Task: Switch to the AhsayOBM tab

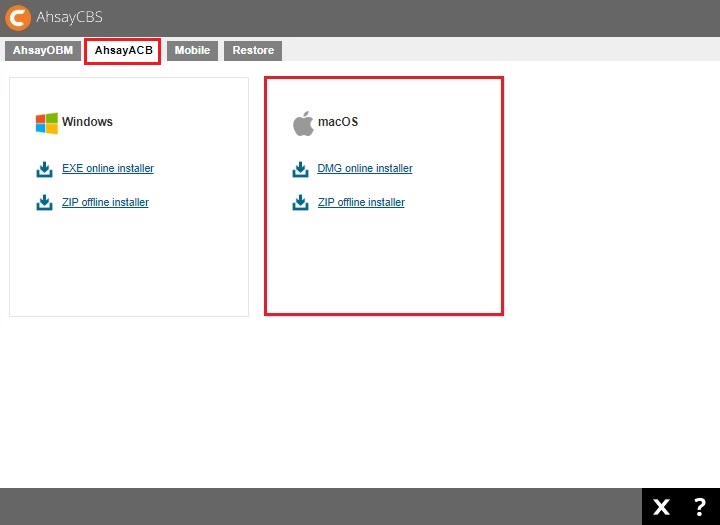Action: tap(43, 50)
